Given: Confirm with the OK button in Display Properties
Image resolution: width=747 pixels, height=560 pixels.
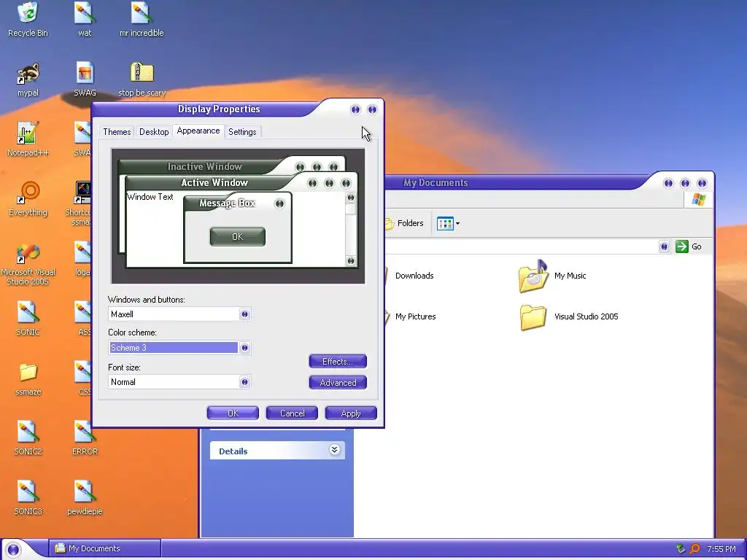Looking at the screenshot, I should pyautogui.click(x=233, y=413).
